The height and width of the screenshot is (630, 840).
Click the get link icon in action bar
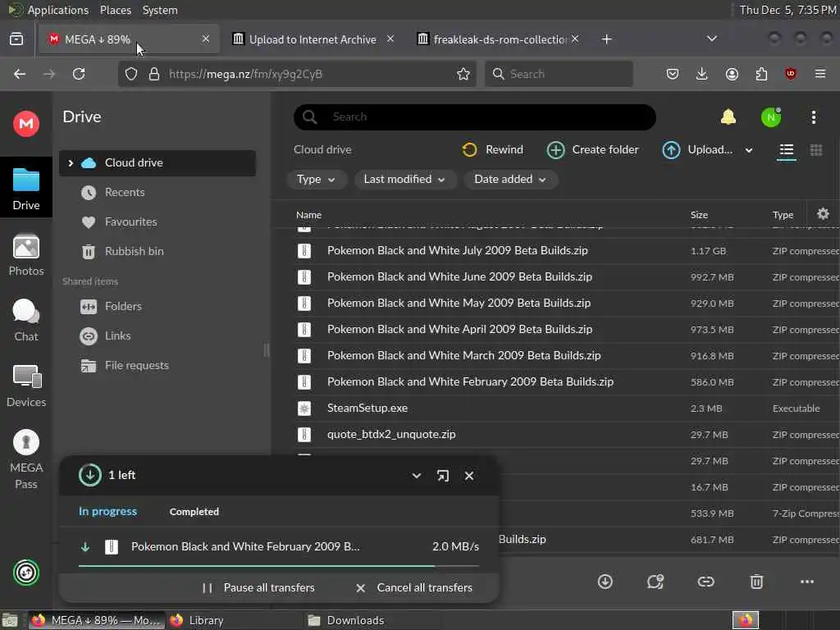tap(705, 582)
